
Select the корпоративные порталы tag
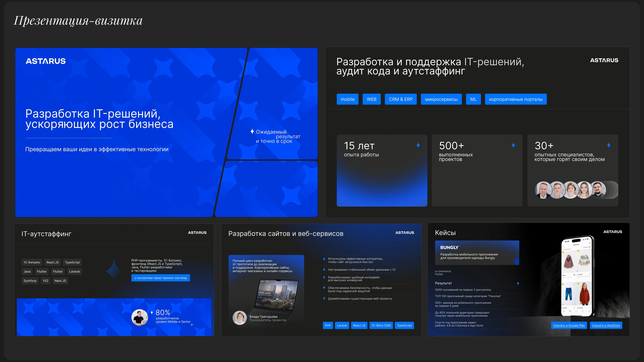(516, 99)
